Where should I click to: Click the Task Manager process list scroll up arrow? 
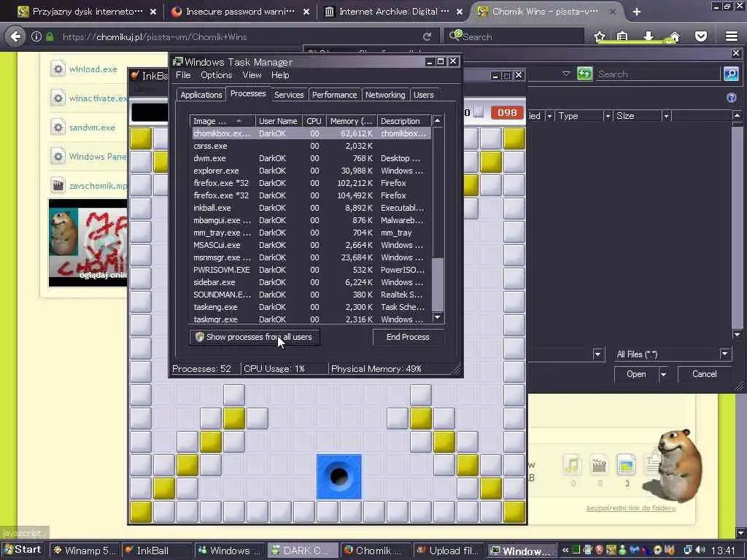438,121
